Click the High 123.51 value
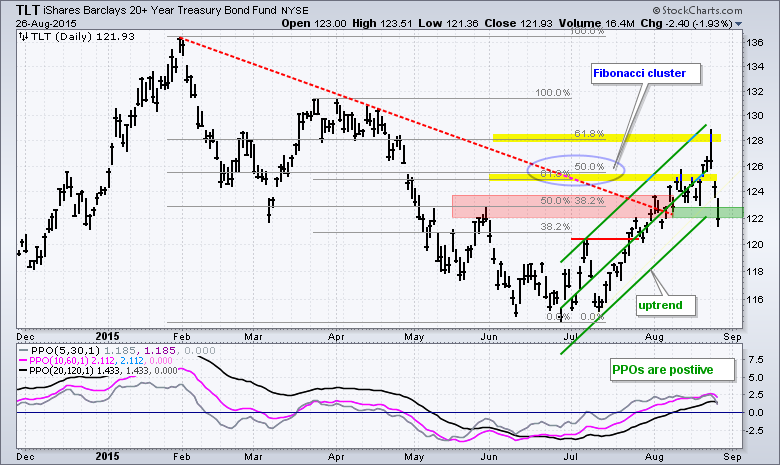Screen dimensions: 780x465 coord(382,23)
